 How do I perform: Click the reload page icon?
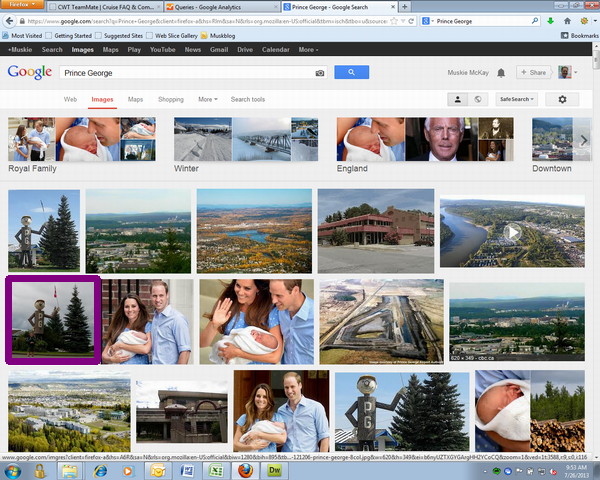coord(411,21)
